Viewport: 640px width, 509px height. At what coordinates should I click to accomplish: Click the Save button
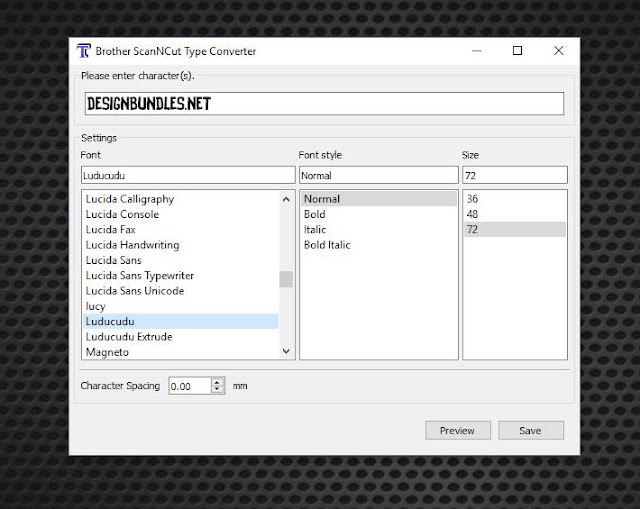(x=531, y=431)
